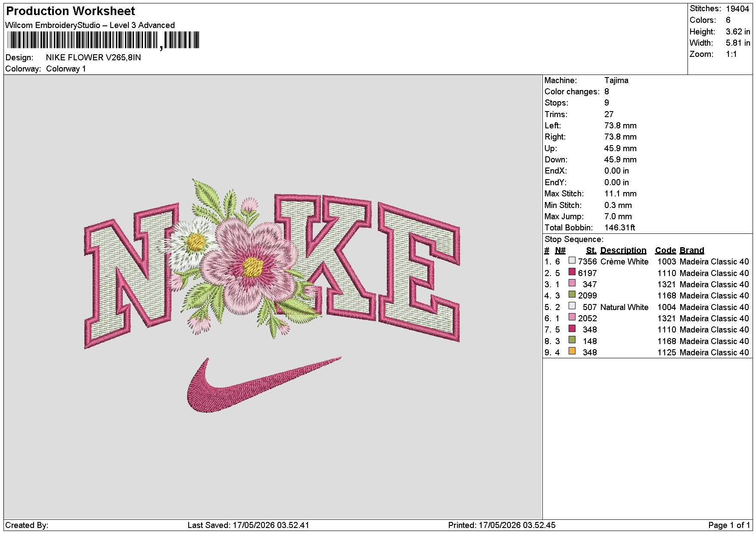Click the 'Created By:' footer label
Viewport: 756px width, 534px height.
(x=27, y=525)
